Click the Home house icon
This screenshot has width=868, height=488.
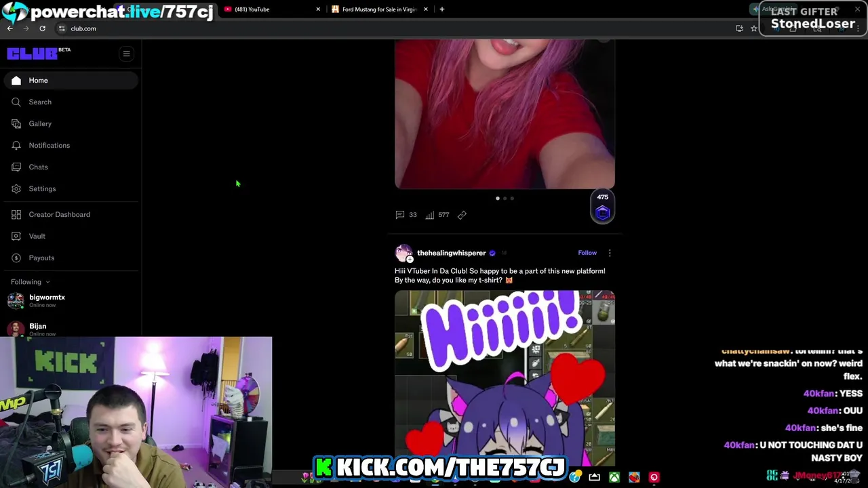coord(16,80)
